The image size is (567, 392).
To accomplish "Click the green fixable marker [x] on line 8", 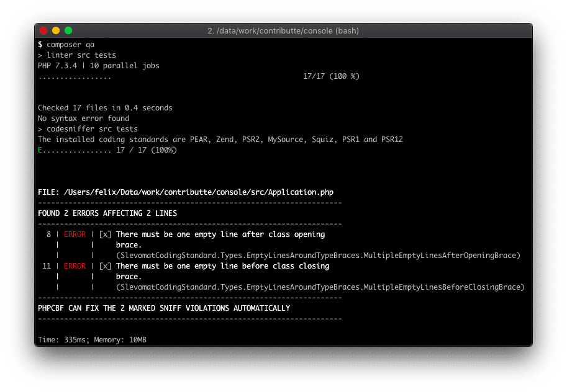I will coord(104,234).
